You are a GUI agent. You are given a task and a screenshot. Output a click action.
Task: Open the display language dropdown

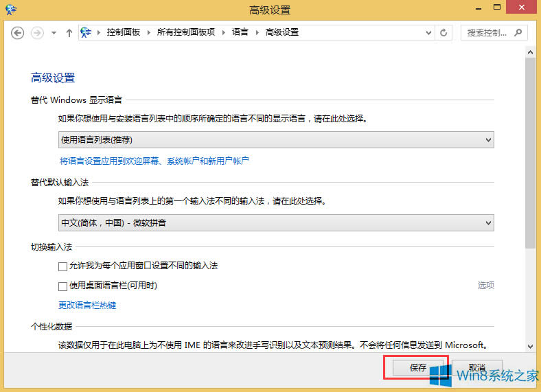[x=276, y=140]
